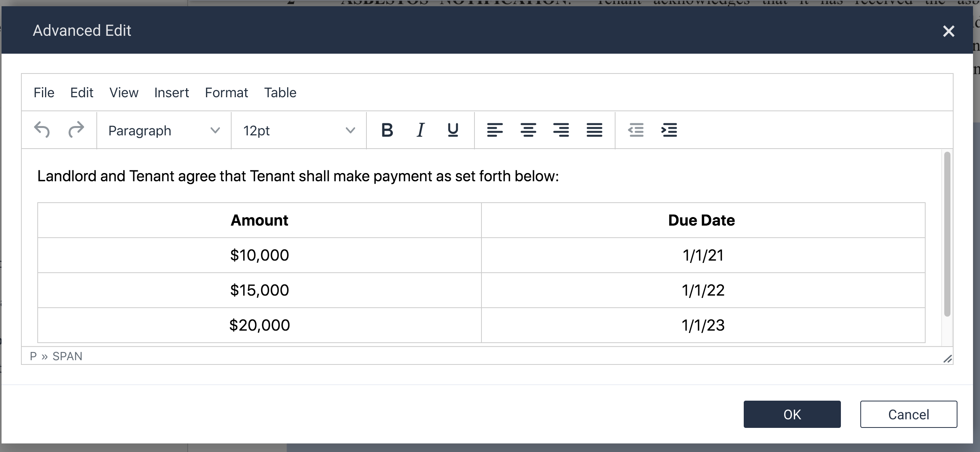This screenshot has width=980, height=452.
Task: Open the 12pt font size dropdown
Action: click(x=298, y=131)
